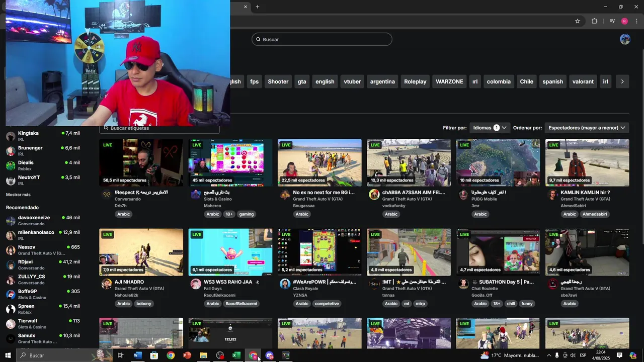Select the bobony tag under Nahoule62k
The width and height of the screenshot is (644, 362).
tap(144, 304)
